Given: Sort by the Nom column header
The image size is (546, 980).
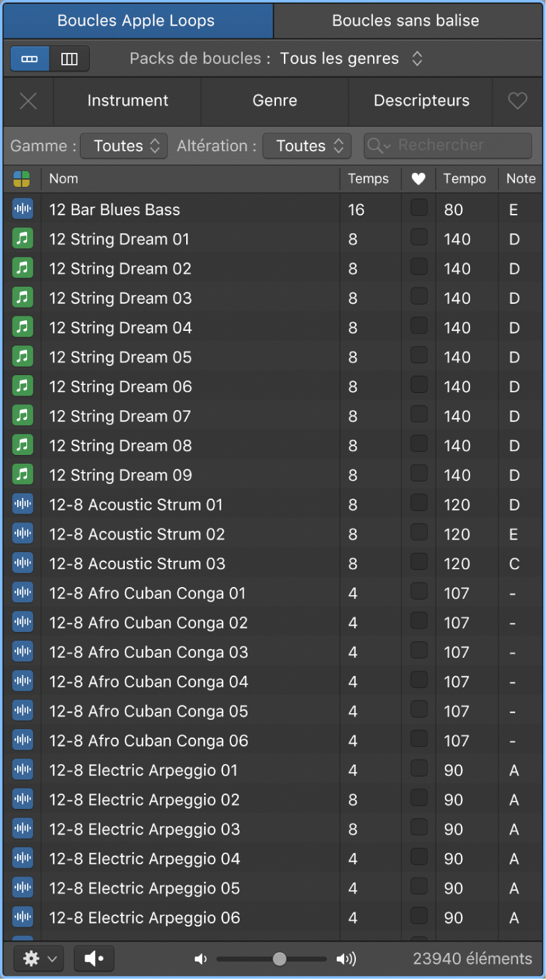Looking at the screenshot, I should pos(190,179).
